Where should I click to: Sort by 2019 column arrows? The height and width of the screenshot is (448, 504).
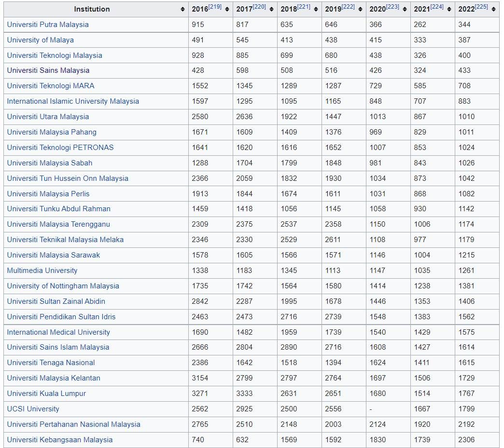pos(360,9)
